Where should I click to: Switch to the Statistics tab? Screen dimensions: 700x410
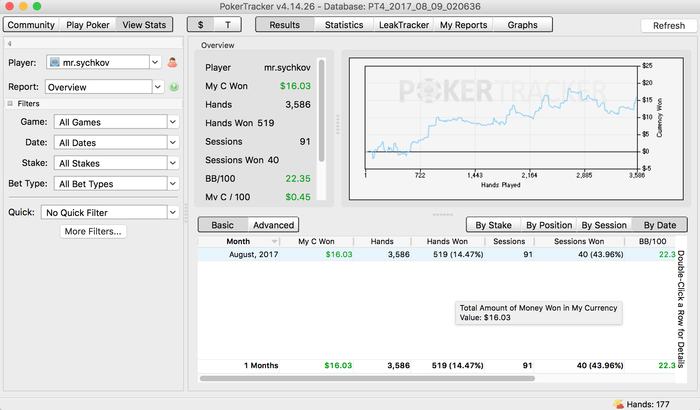click(x=344, y=25)
